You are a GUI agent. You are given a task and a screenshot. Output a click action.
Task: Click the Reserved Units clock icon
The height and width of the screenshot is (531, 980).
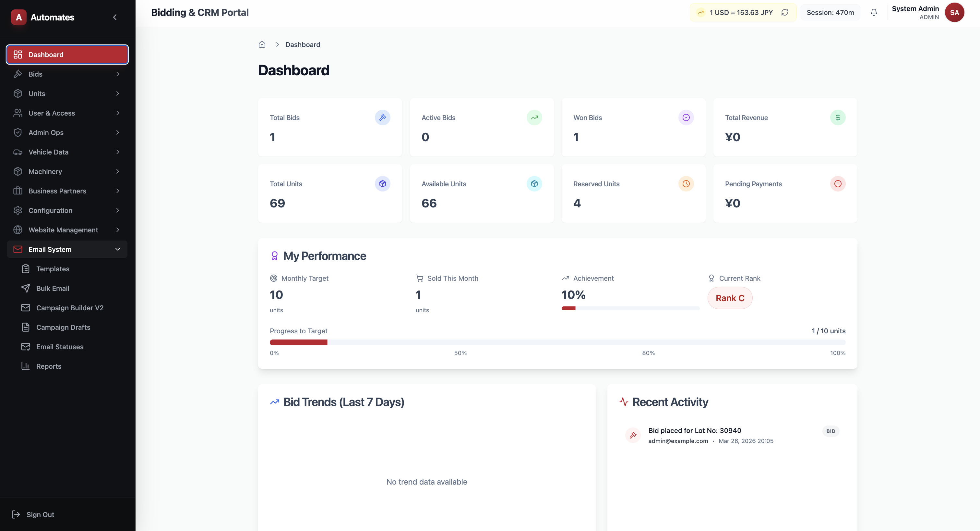(x=686, y=184)
